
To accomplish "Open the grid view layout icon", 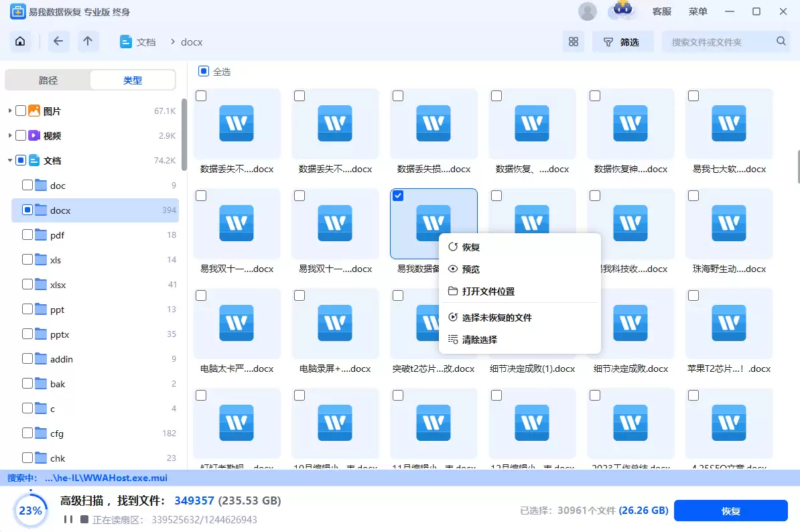I will coord(573,41).
